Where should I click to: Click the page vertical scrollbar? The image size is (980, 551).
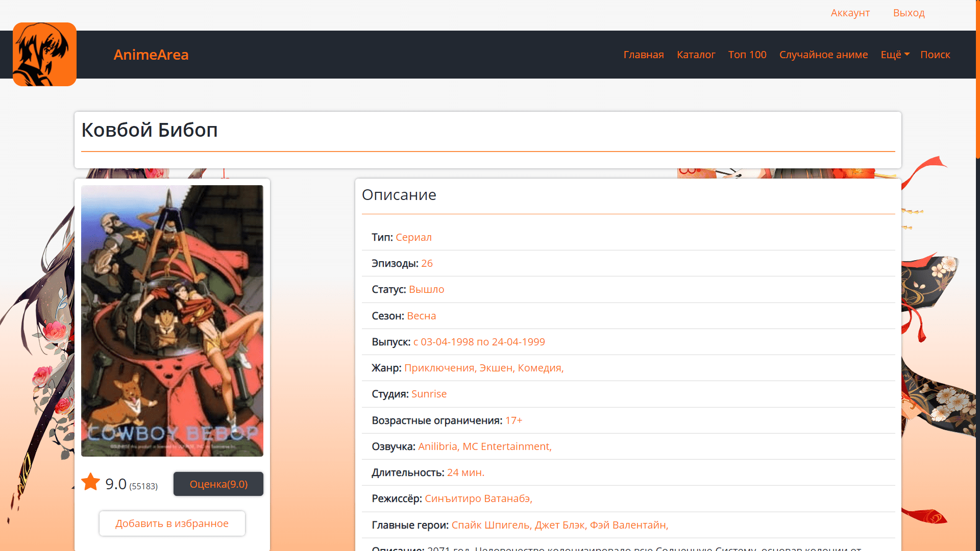(x=977, y=82)
